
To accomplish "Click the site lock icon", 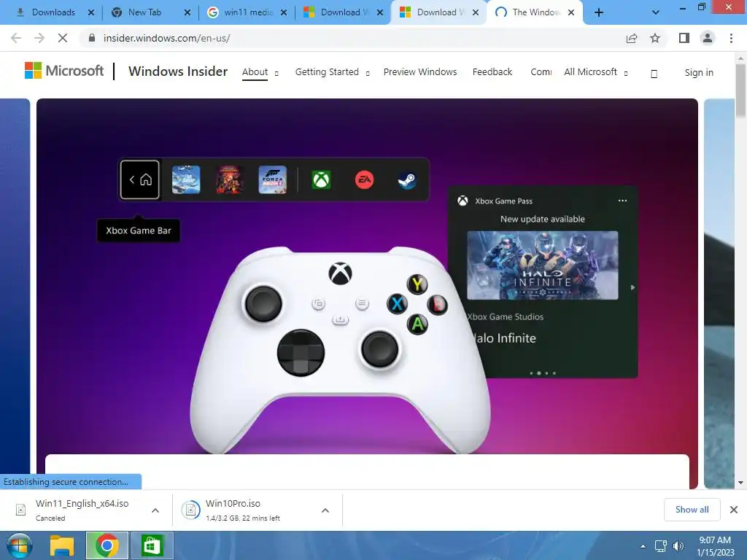I will 92,38.
